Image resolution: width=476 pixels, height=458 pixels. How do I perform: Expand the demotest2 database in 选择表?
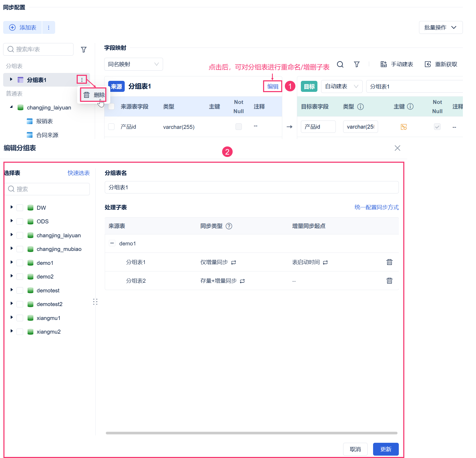tap(12, 303)
